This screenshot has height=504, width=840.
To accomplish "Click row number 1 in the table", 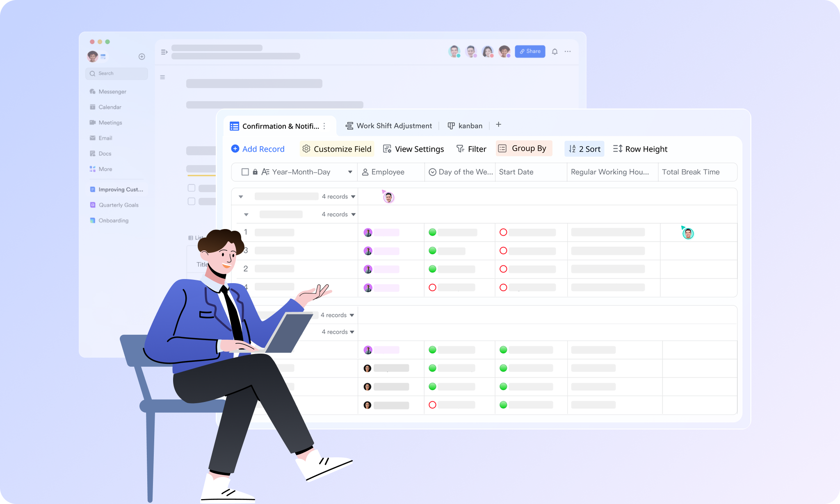I will [x=246, y=232].
